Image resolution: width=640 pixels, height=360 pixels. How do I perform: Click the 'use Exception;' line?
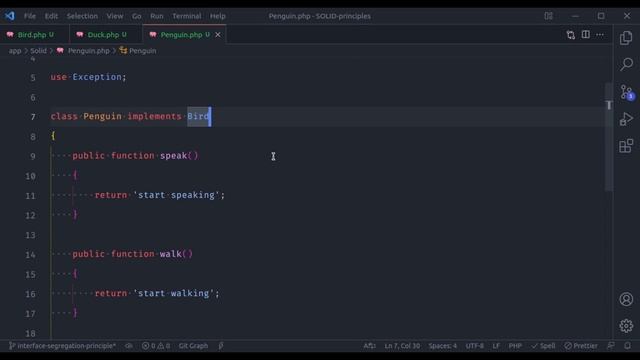click(x=89, y=77)
